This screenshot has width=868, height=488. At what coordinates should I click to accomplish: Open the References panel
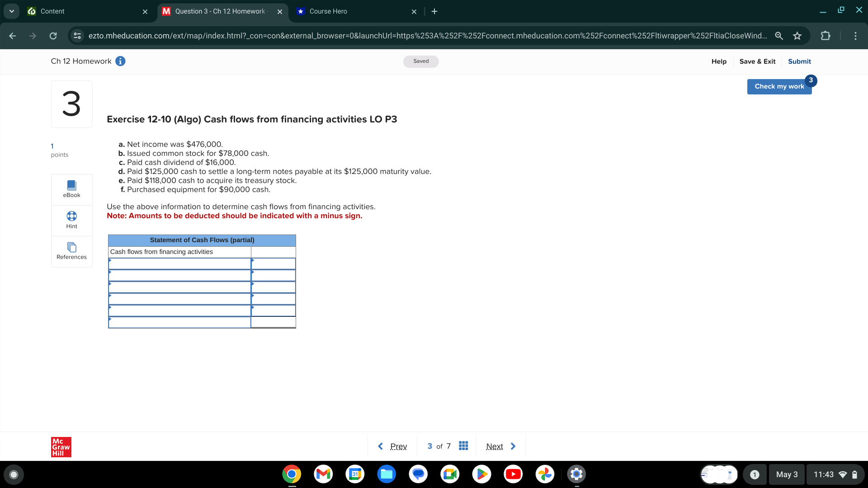point(71,251)
